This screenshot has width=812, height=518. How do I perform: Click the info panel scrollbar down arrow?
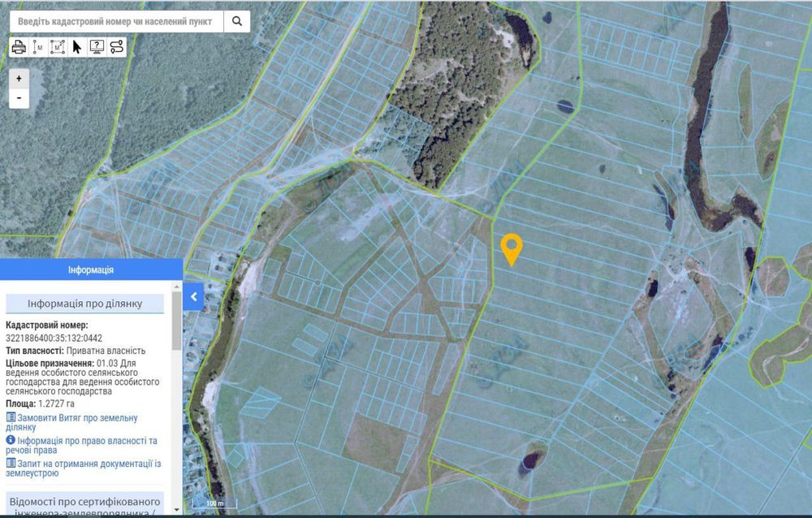click(177, 510)
